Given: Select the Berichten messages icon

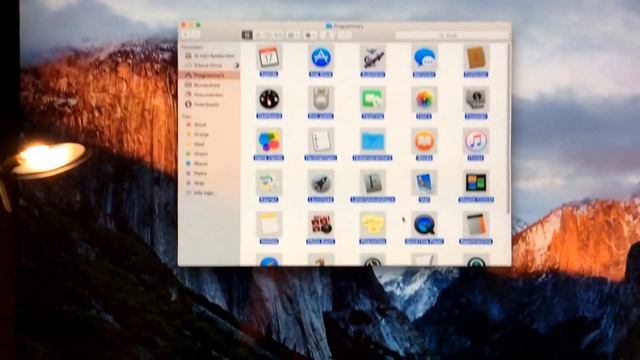Looking at the screenshot, I should pyautogui.click(x=424, y=58).
